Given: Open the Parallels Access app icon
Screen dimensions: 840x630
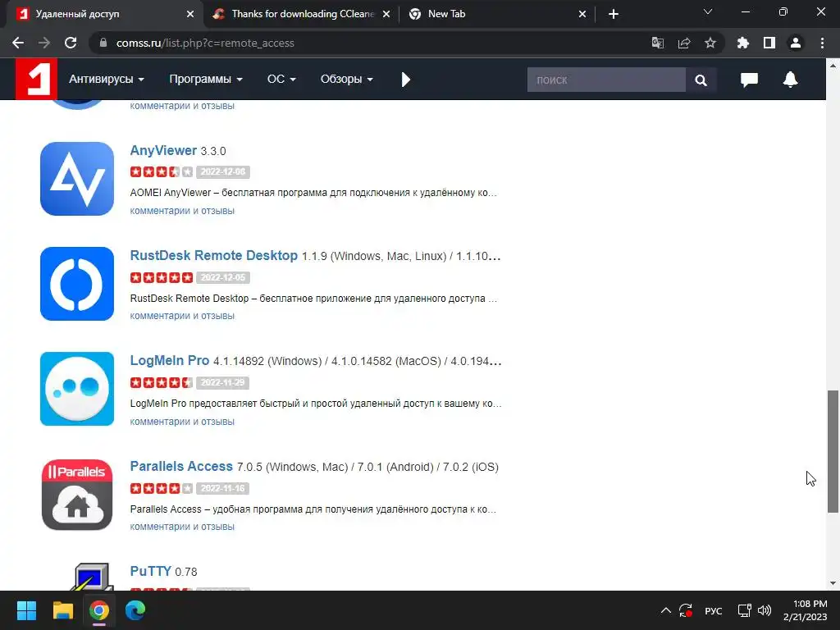Looking at the screenshot, I should point(77,494).
